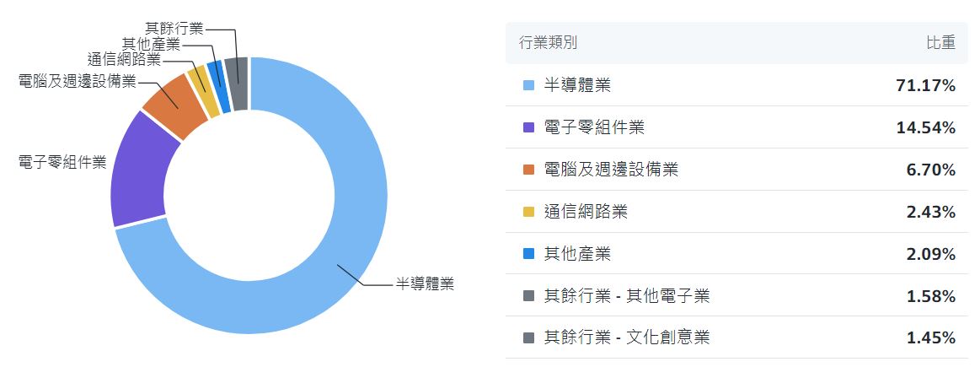Screen dimensions: 980x367
Task: Click the 其餘行業 label above the chart
Action: [174, 29]
